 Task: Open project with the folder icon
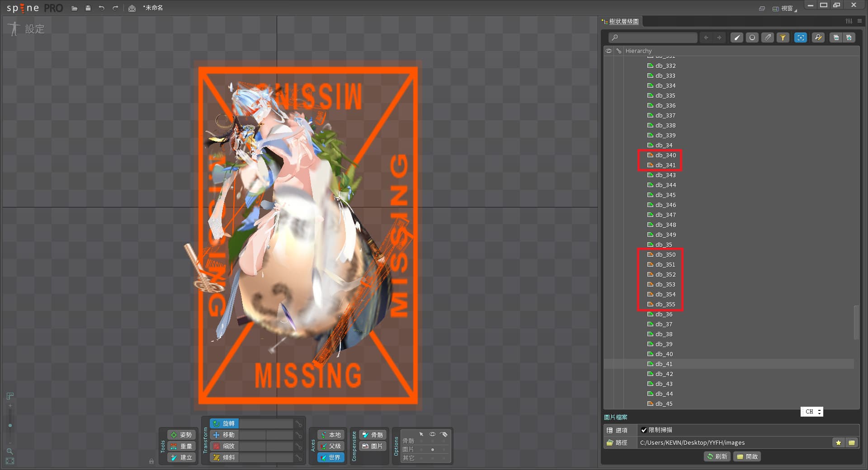[75, 8]
